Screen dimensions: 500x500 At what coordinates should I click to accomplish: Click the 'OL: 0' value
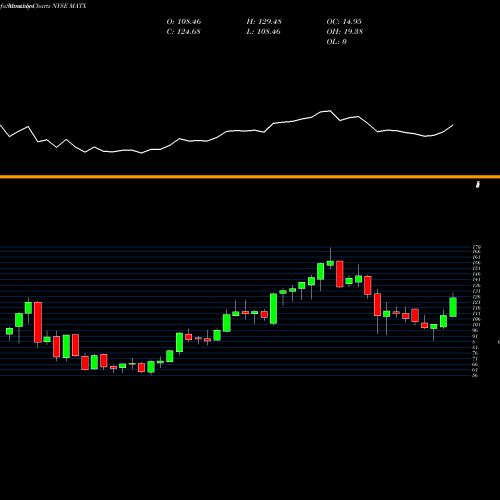click(336, 42)
